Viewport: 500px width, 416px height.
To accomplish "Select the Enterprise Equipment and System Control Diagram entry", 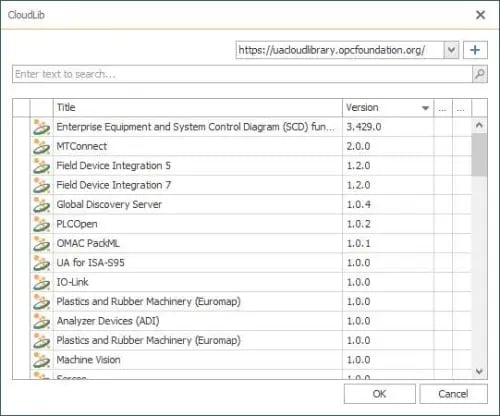I will tap(195, 127).
